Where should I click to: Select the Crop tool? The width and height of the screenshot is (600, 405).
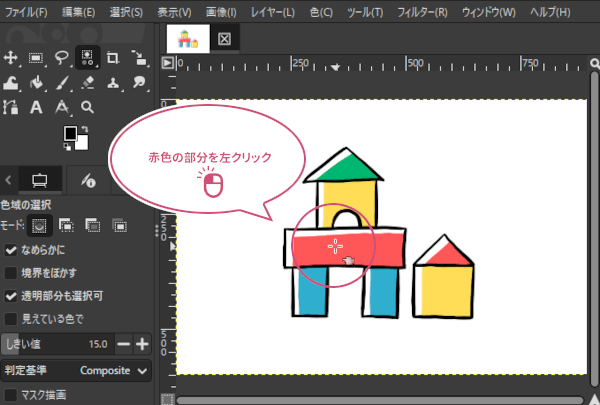pyautogui.click(x=113, y=58)
